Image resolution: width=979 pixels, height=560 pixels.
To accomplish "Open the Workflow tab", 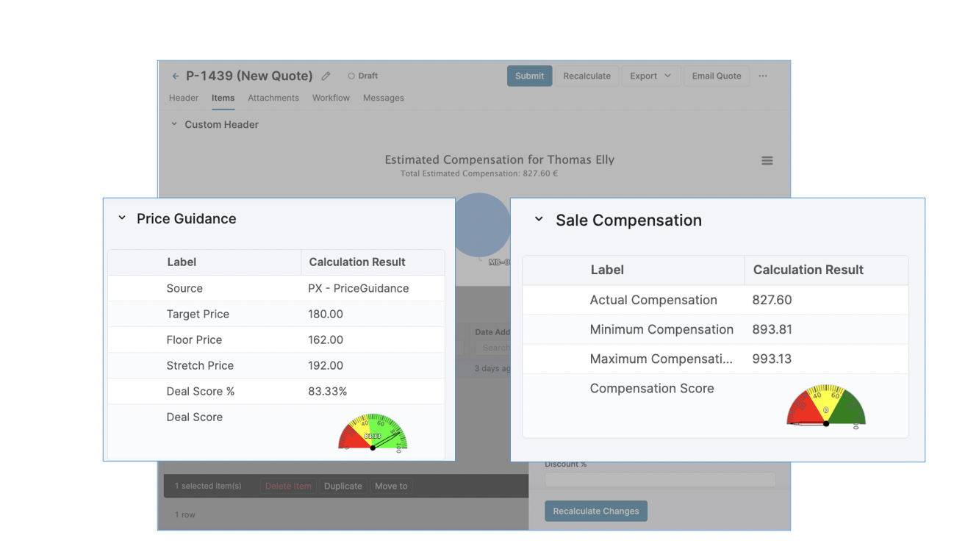I will click(x=331, y=98).
